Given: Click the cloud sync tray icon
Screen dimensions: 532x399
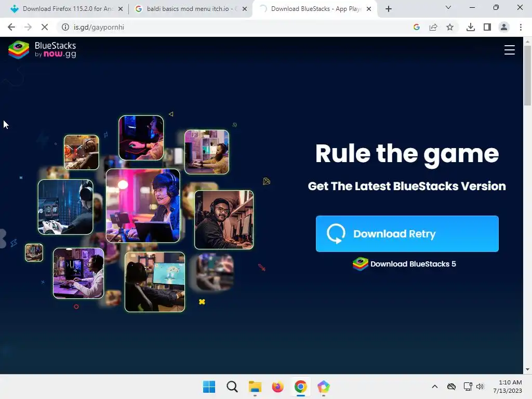Looking at the screenshot, I should coord(451,387).
